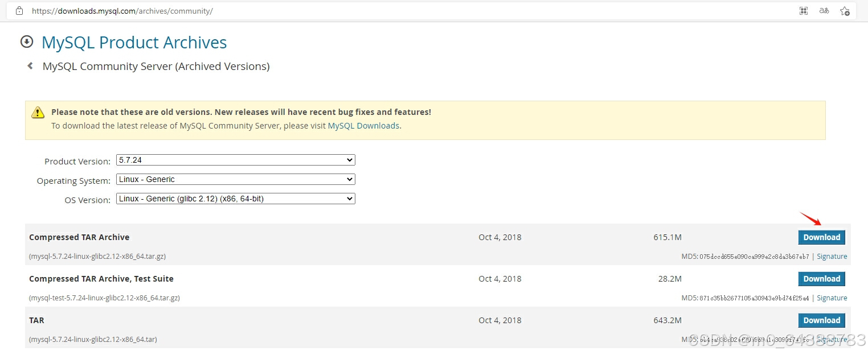
Task: Click the yellow warning triangle icon
Action: pyautogui.click(x=38, y=112)
